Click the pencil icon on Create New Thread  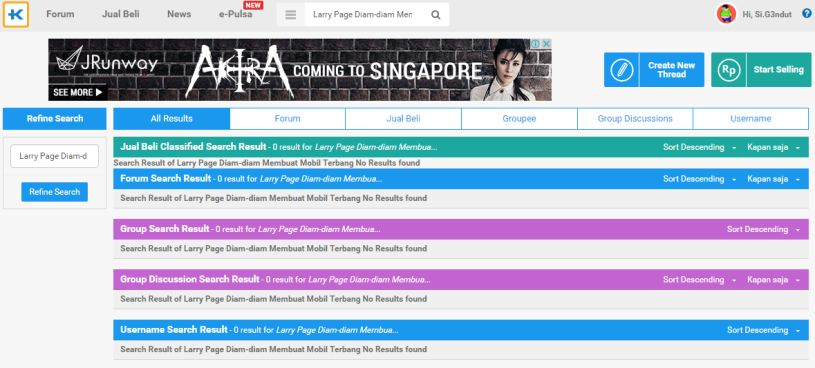pos(621,70)
